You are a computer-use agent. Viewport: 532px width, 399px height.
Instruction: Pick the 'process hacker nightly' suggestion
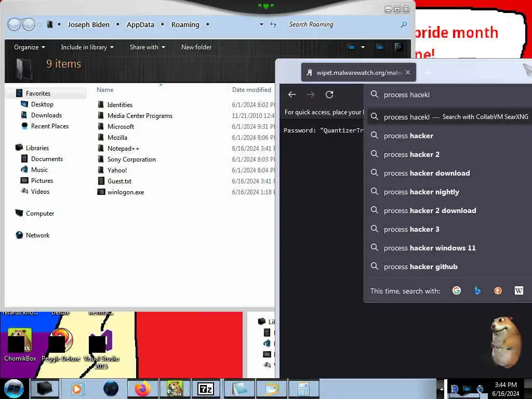pos(449,192)
